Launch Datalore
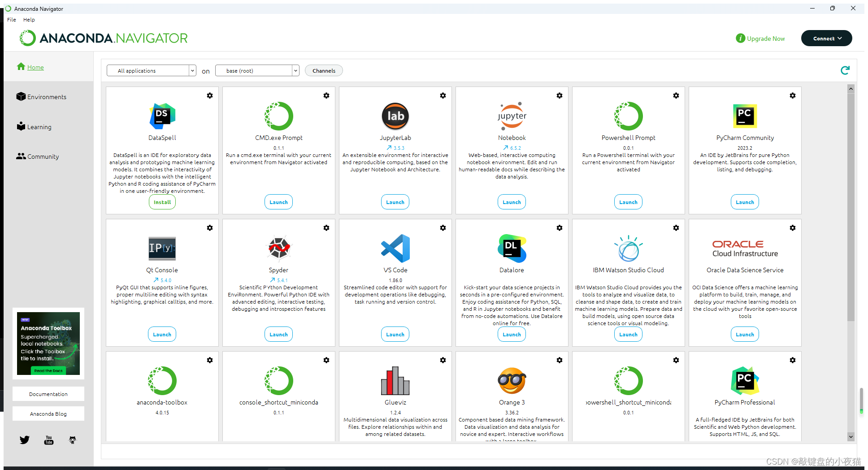The image size is (868, 470). [x=512, y=335]
